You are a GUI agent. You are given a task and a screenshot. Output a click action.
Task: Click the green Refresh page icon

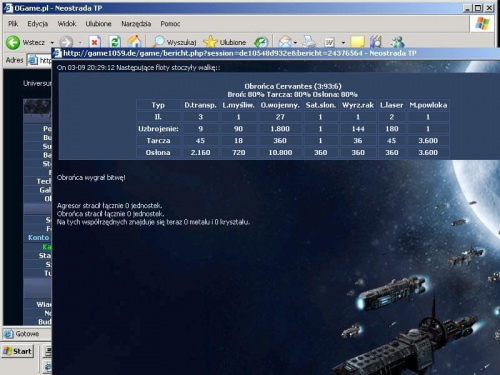click(x=115, y=42)
